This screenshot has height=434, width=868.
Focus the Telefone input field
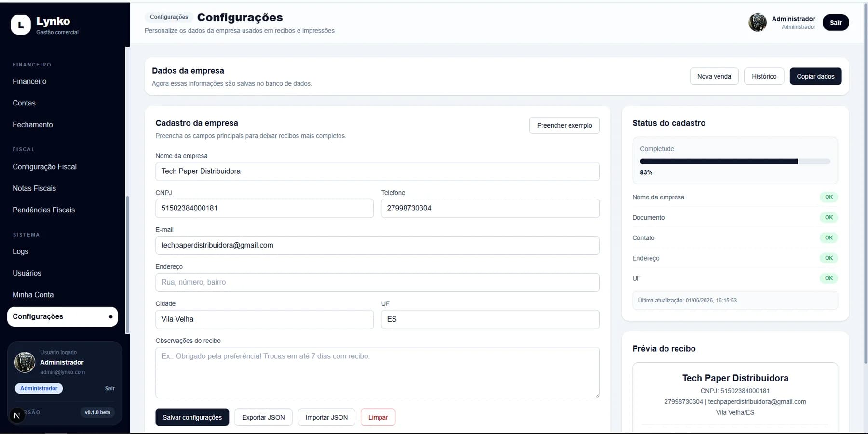[x=490, y=208]
